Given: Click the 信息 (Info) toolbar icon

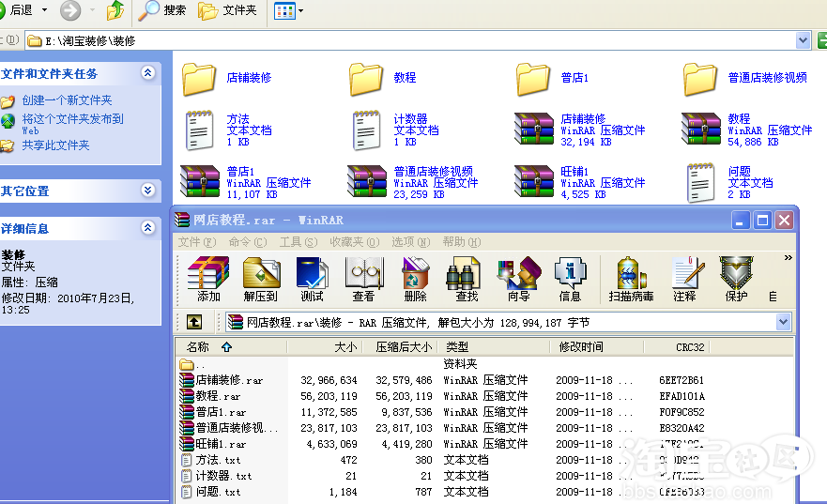Looking at the screenshot, I should 570,278.
